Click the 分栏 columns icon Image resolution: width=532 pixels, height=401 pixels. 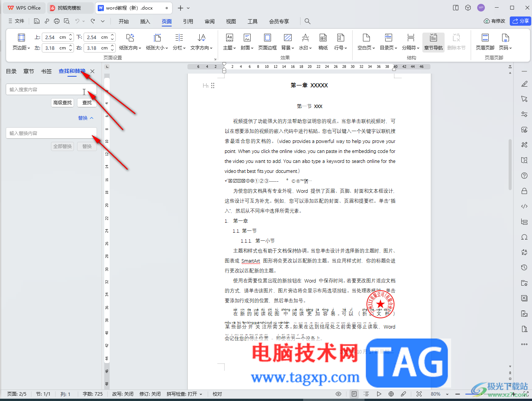tap(179, 38)
